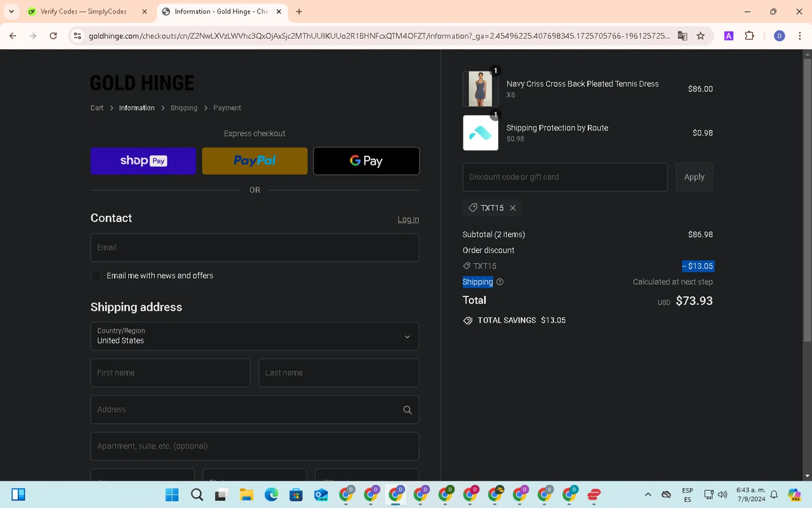Go back to the previous page
The image size is (812, 508).
[12, 36]
